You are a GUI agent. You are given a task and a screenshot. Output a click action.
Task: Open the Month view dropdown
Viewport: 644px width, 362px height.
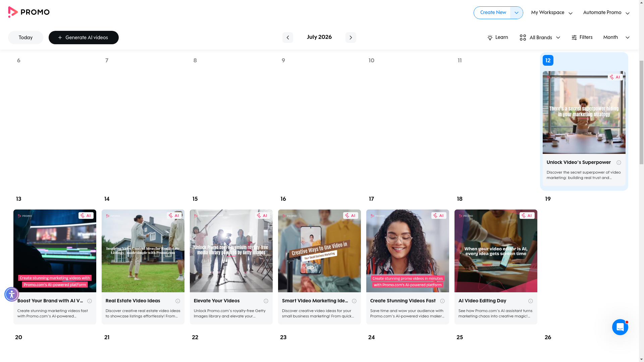616,38
